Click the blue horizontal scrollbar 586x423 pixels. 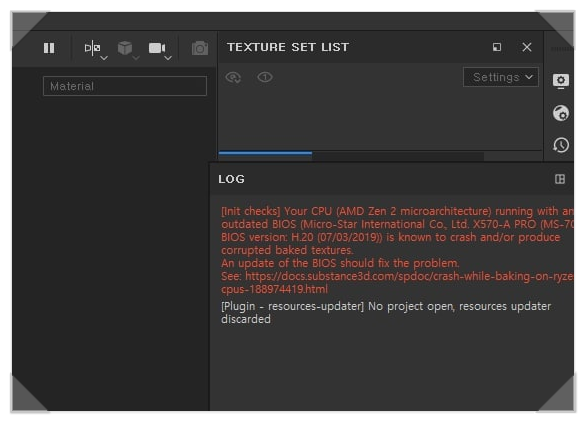click(x=265, y=153)
